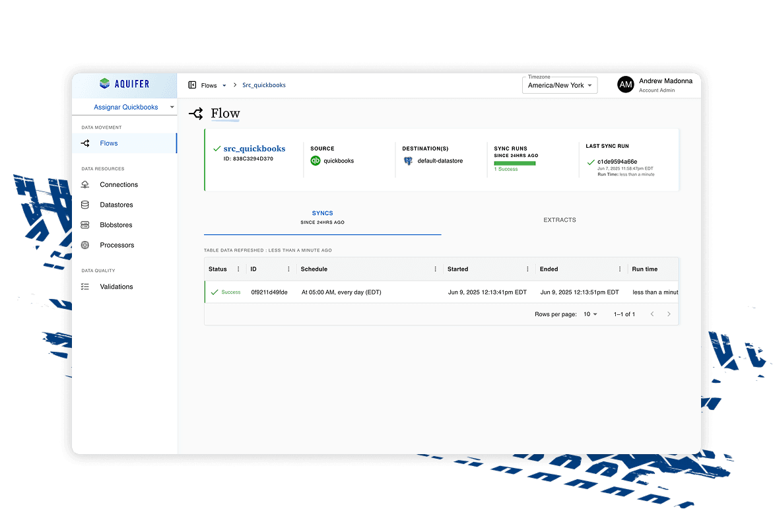The width and height of the screenshot is (773, 532).
Task: Click the Aquifer logo icon
Action: [x=104, y=83]
